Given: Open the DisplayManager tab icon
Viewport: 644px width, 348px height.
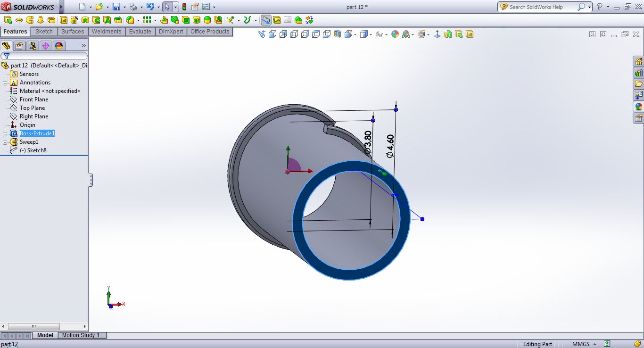Looking at the screenshot, I should pos(59,46).
